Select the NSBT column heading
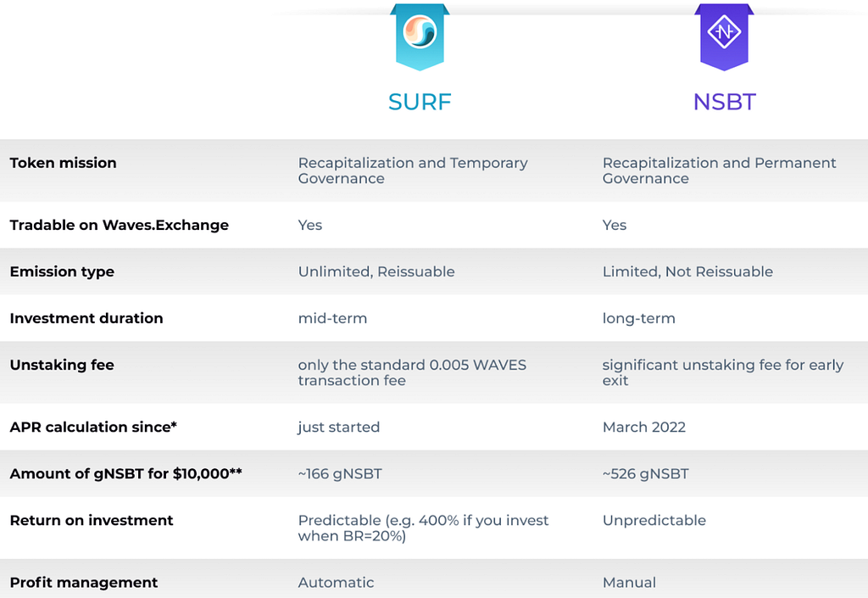Image resolution: width=868 pixels, height=598 pixels. (724, 102)
